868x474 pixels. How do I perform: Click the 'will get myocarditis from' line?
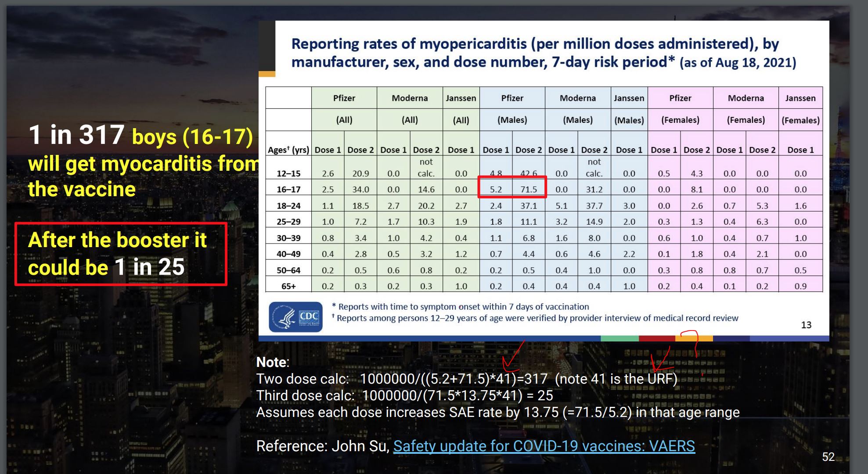click(143, 164)
